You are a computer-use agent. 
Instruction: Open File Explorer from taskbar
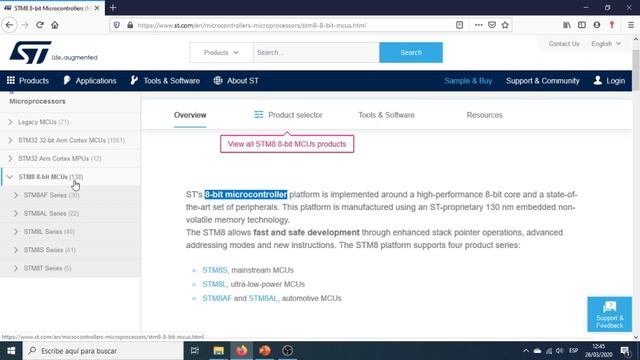coord(218,351)
